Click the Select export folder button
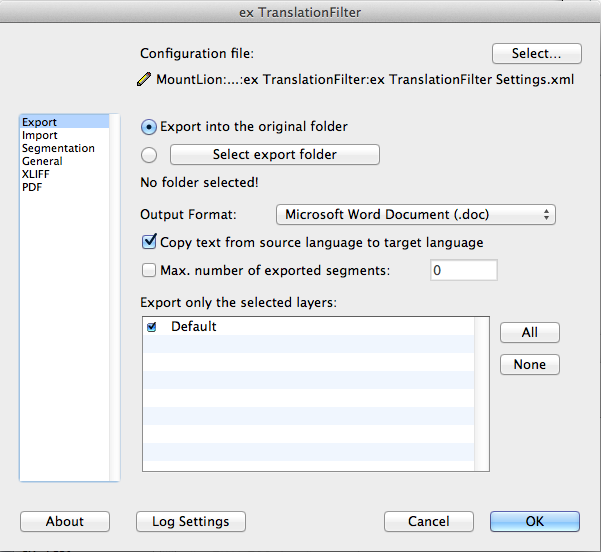The image size is (601, 552). coord(275,154)
